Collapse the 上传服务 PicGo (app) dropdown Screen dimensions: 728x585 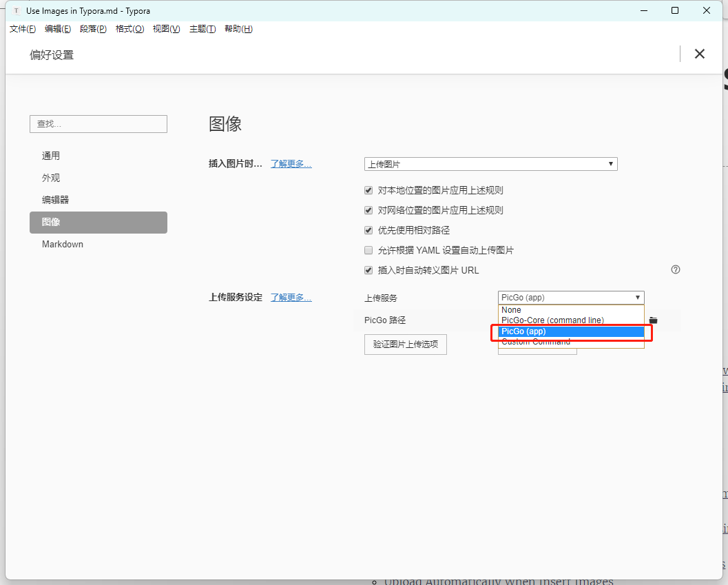click(571, 298)
